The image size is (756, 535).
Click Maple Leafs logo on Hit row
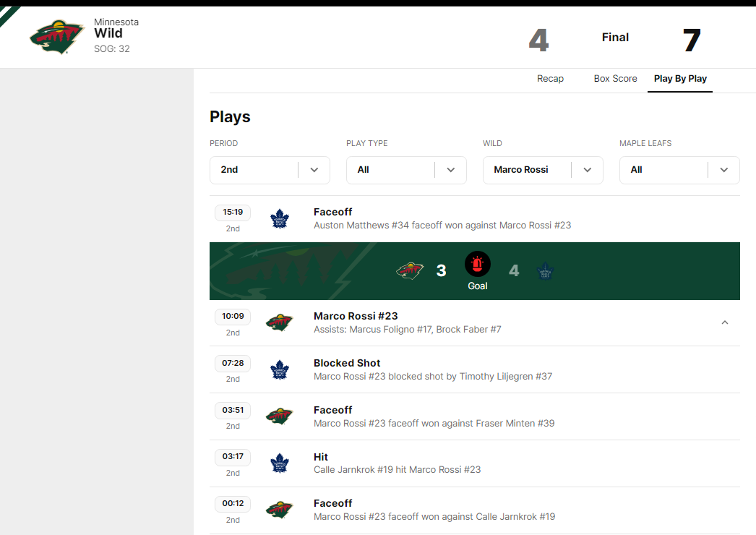tap(279, 463)
